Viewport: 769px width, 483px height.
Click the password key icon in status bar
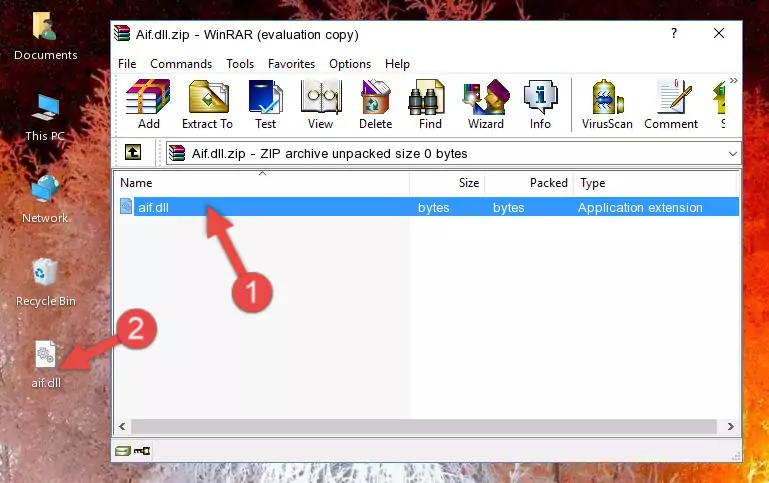point(142,450)
